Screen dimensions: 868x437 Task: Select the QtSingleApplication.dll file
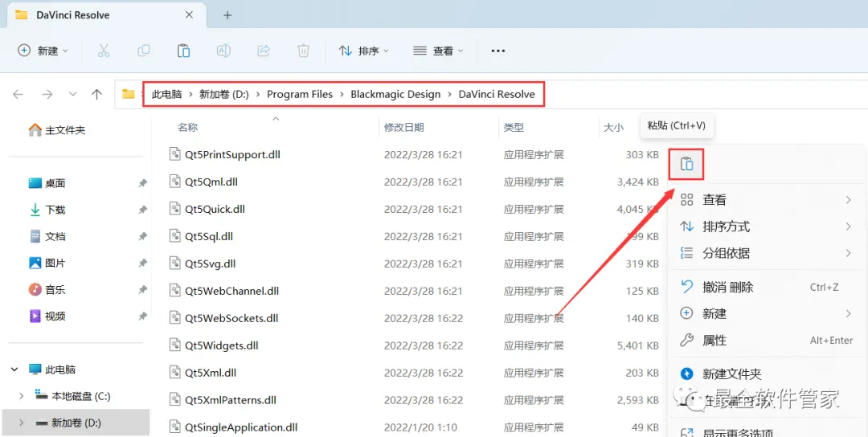point(241,427)
